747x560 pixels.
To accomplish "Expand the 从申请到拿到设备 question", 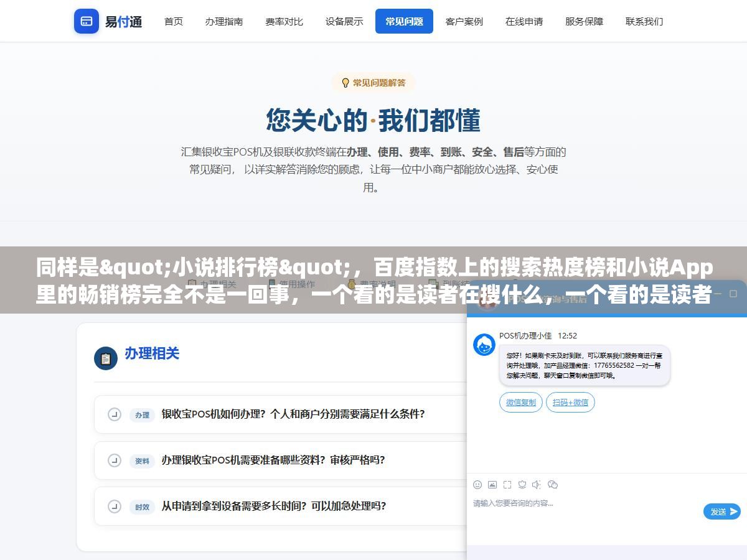I will tap(281, 506).
